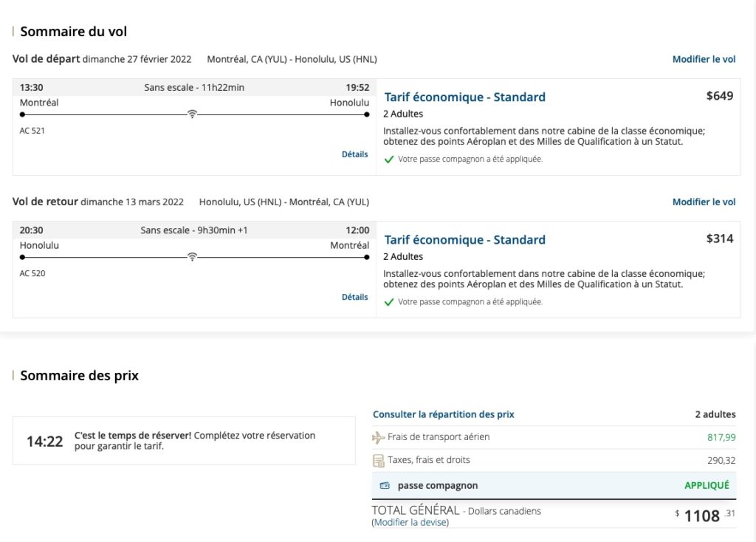Screen dimensions: 756x542
Task: Click the APPLIQUÉ companion pass status
Action: pos(707,485)
